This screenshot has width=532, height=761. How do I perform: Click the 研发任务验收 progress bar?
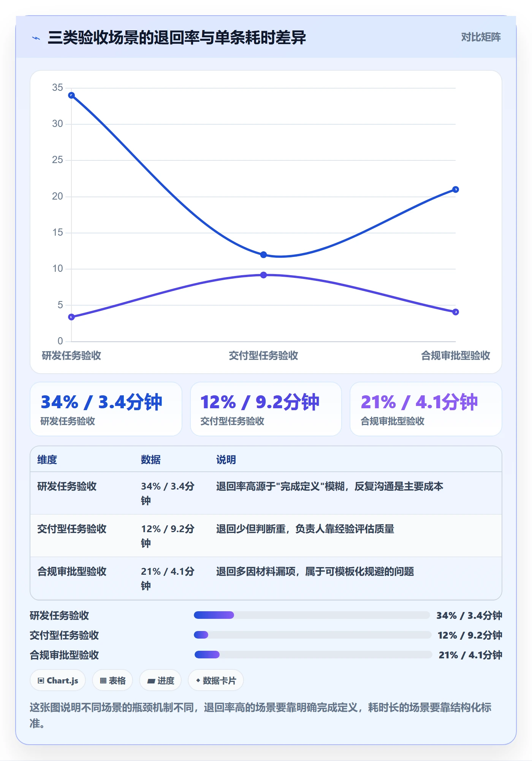[312, 615]
